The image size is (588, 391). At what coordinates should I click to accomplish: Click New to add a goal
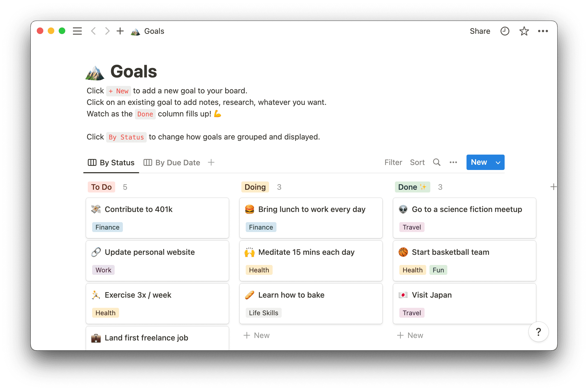(x=479, y=162)
